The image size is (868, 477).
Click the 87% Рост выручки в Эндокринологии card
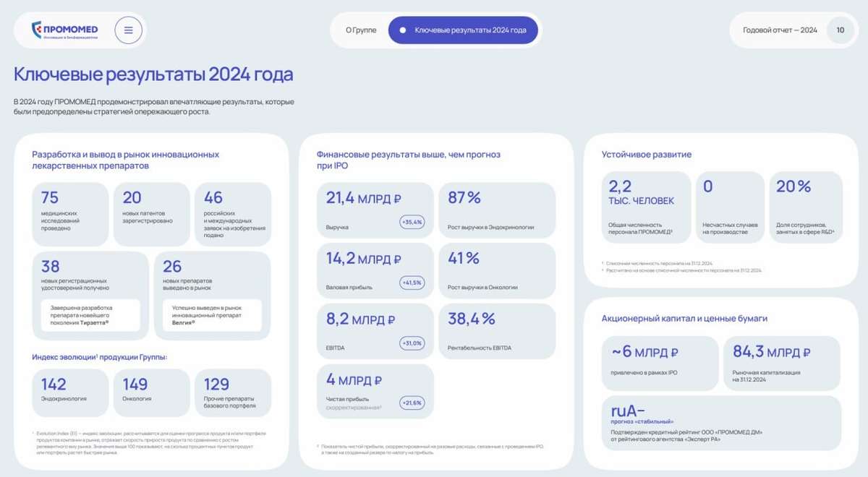pyautogui.click(x=498, y=210)
